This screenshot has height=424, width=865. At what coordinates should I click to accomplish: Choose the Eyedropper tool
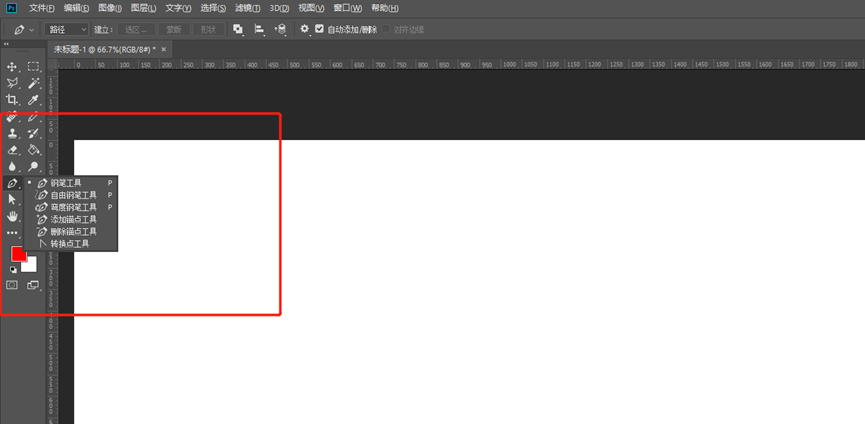click(x=34, y=100)
